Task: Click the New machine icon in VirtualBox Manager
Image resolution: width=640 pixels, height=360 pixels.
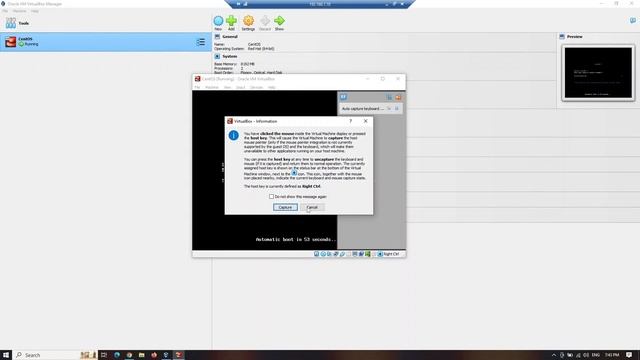Action: (x=218, y=21)
